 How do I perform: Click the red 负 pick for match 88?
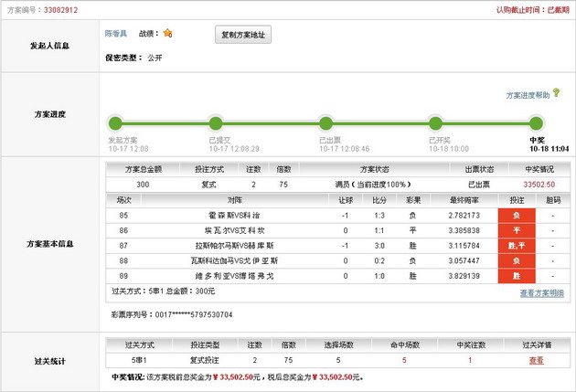coord(517,260)
